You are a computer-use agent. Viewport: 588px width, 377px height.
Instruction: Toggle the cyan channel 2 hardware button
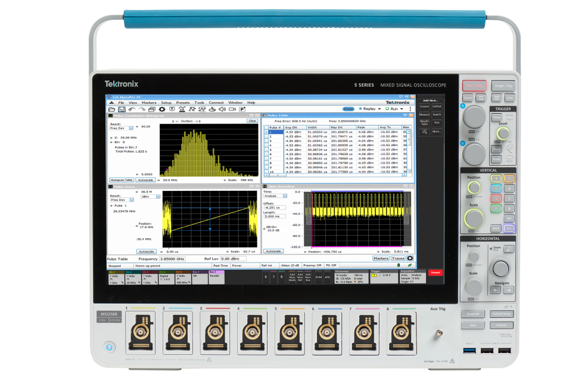pyautogui.click(x=496, y=188)
